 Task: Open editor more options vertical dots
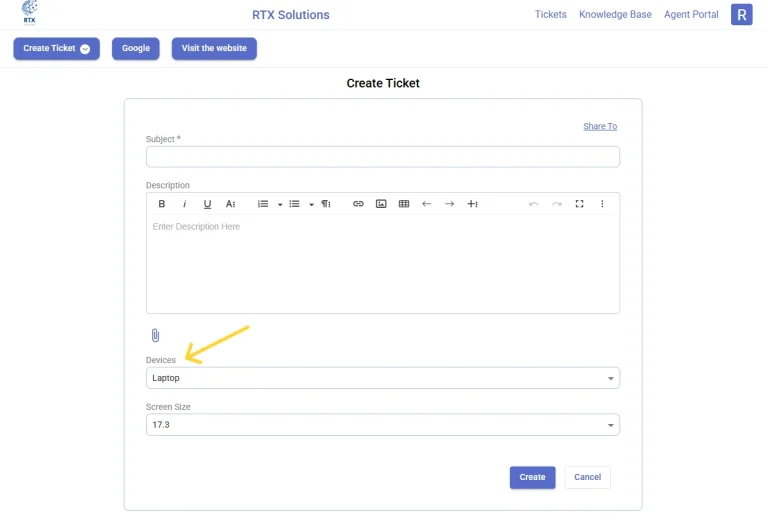click(602, 204)
